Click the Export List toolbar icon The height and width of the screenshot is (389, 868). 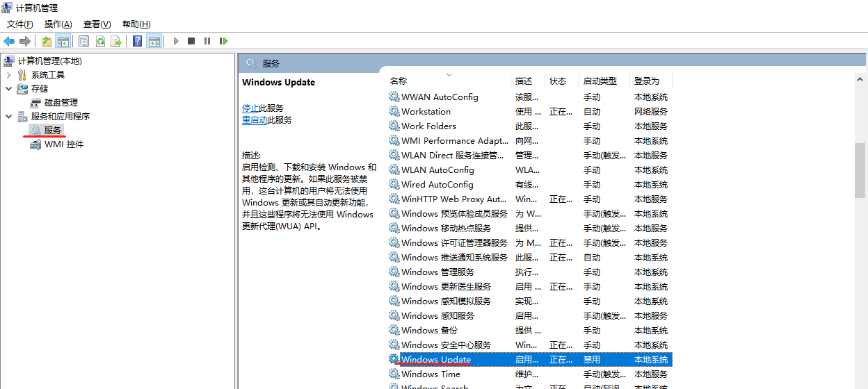[x=116, y=41]
